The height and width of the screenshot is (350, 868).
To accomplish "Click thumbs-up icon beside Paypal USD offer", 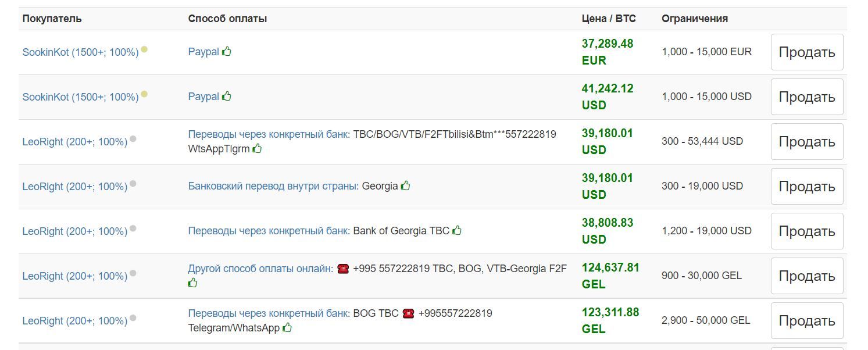I will tap(227, 96).
